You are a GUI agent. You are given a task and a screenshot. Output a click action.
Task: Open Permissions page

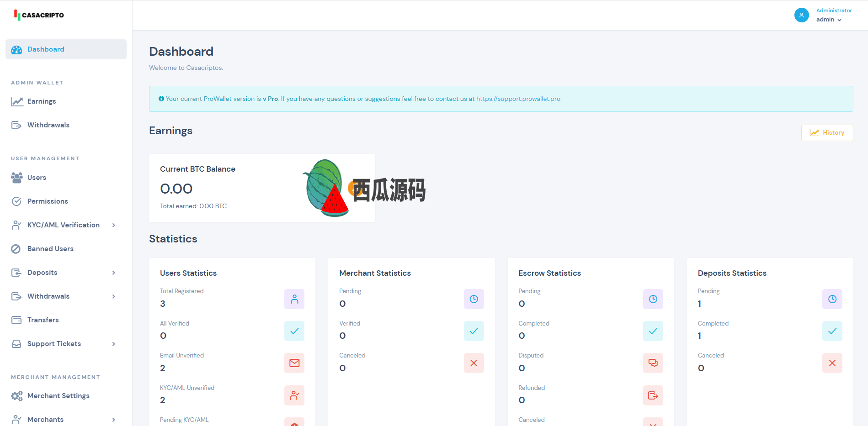48,201
